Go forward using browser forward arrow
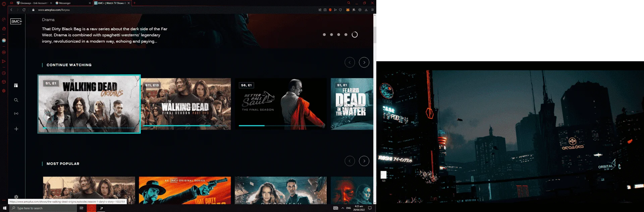644x212 pixels. point(18,10)
